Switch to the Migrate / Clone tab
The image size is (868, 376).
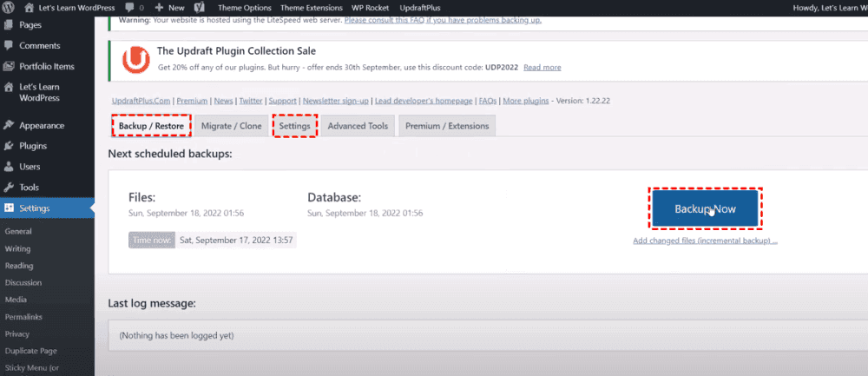(x=232, y=126)
